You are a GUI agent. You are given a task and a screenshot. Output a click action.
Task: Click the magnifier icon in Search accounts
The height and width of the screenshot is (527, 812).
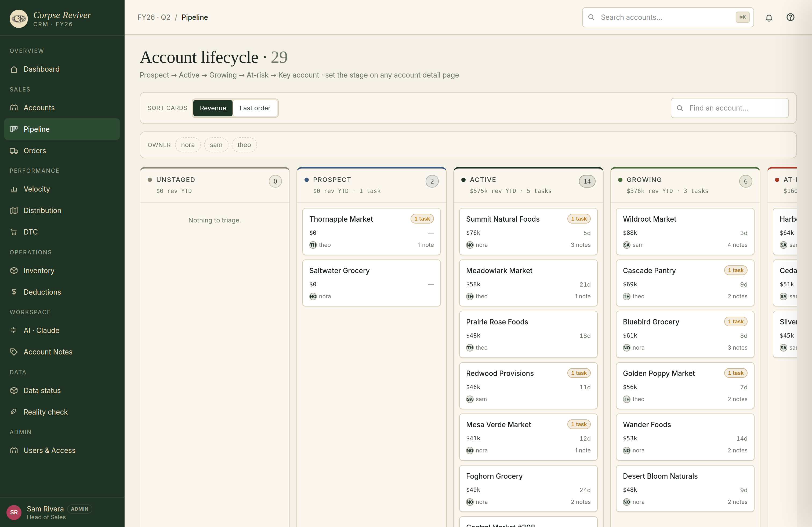pyautogui.click(x=591, y=17)
